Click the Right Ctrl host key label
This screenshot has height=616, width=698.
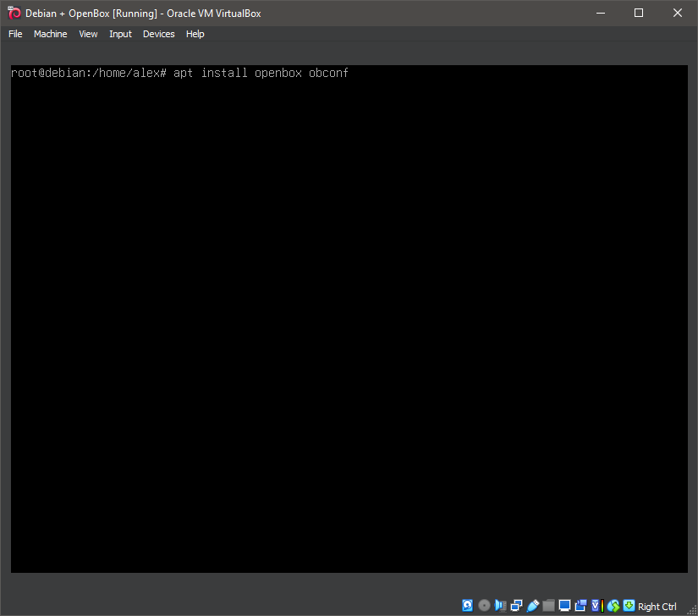[x=656, y=606]
